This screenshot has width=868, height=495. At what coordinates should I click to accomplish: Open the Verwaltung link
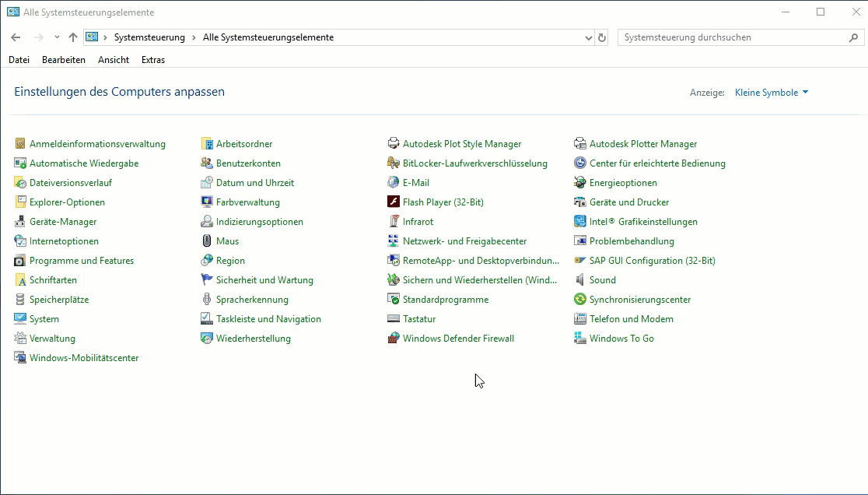pos(52,339)
